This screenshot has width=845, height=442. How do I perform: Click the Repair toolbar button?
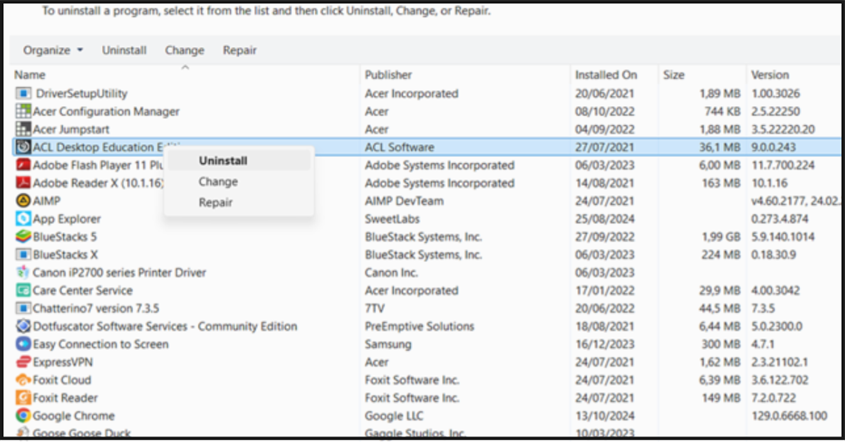(239, 50)
